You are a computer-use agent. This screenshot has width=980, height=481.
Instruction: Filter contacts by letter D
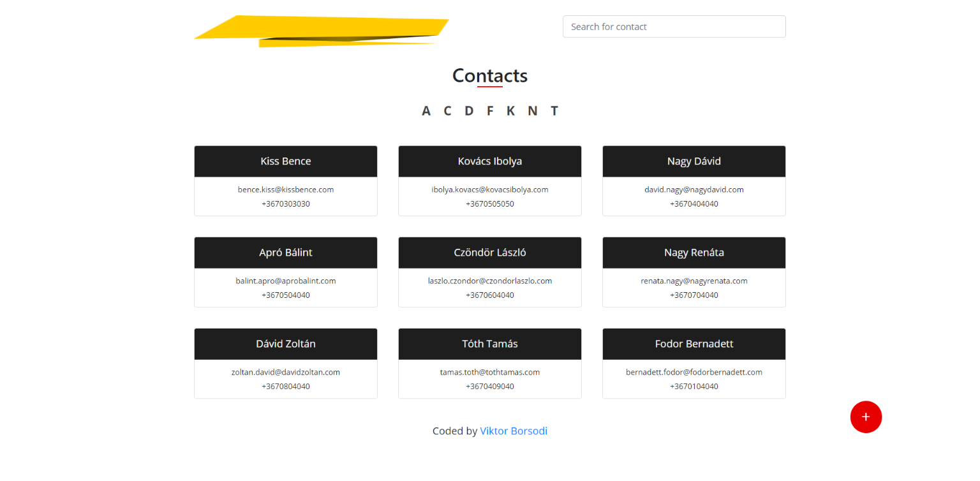(x=469, y=111)
